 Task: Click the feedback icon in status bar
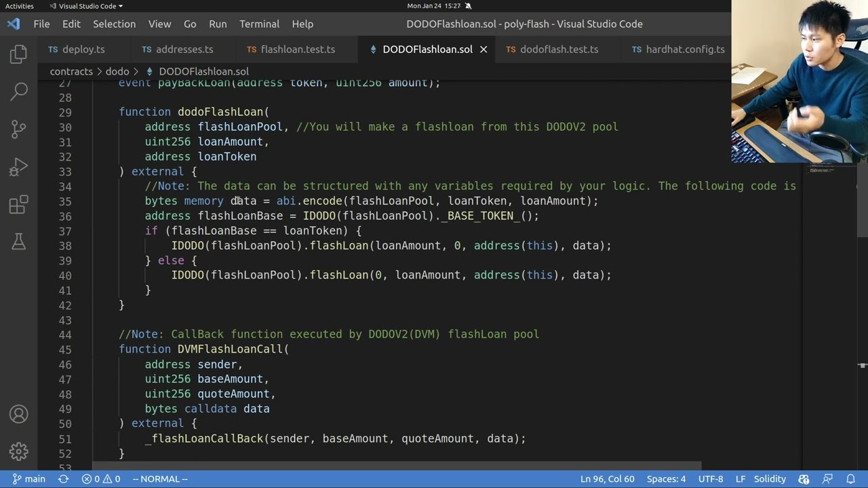[x=827, y=479]
